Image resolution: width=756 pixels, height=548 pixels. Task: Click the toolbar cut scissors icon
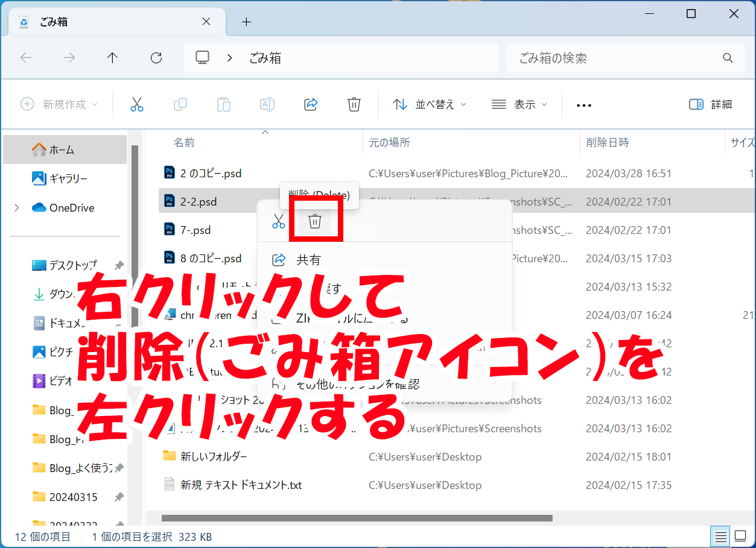[x=137, y=104]
